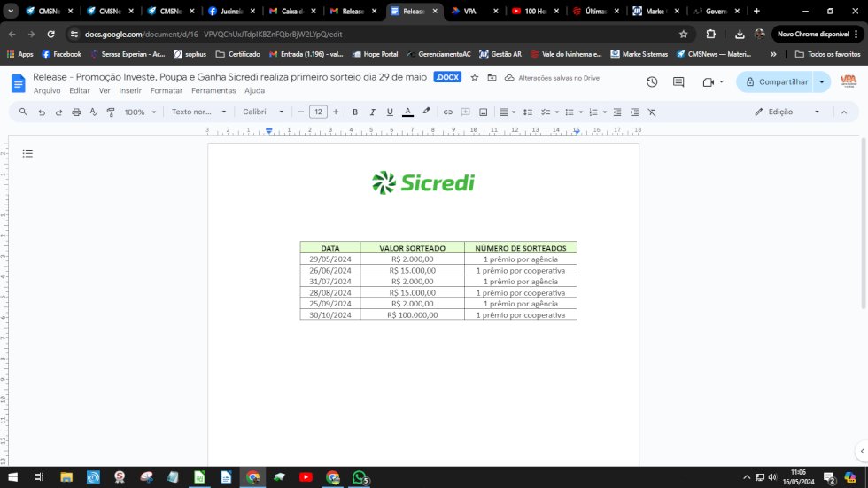Open the Arquivo menu
The height and width of the screenshot is (488, 868).
pyautogui.click(x=47, y=90)
